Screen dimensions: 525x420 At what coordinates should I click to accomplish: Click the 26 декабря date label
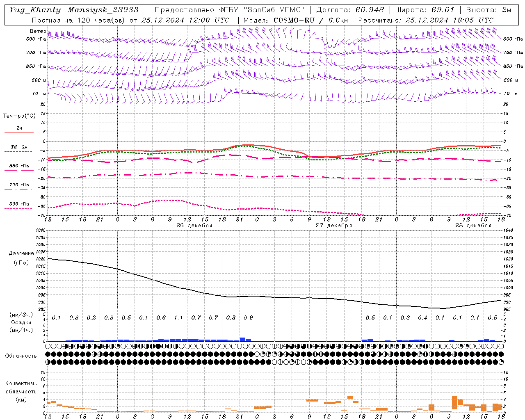coord(194,226)
